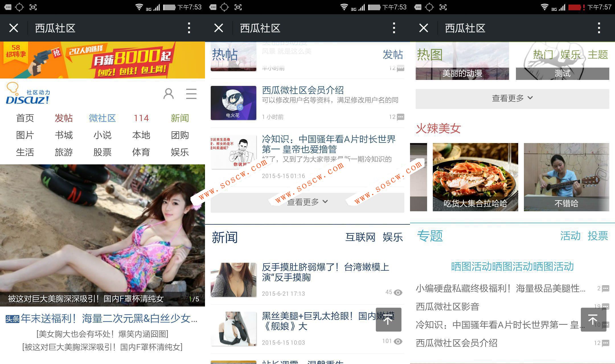The image size is (615, 364).
Task: Open the slideshow image captioned 被这对巨大美胸深深吸引
Action: pyautogui.click(x=102, y=235)
